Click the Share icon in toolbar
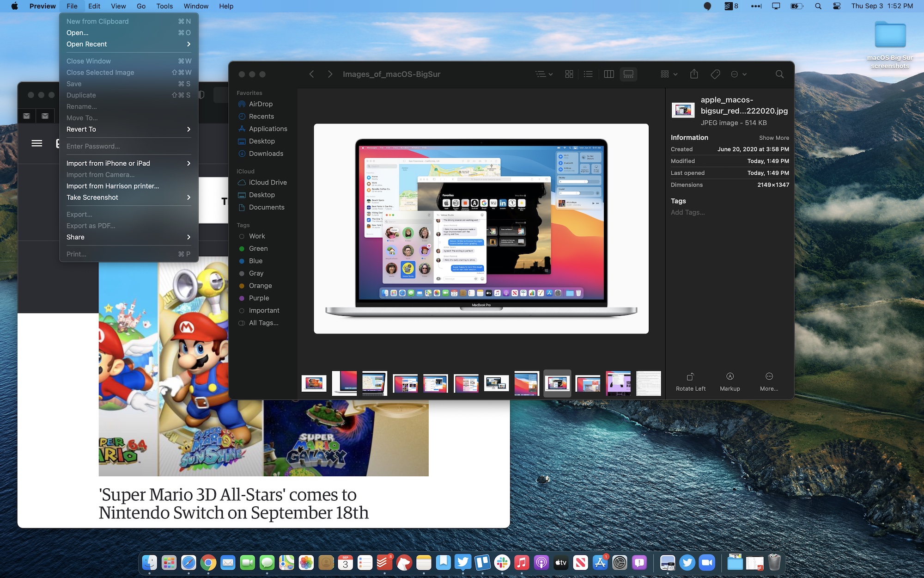This screenshot has width=924, height=578. [x=694, y=74]
